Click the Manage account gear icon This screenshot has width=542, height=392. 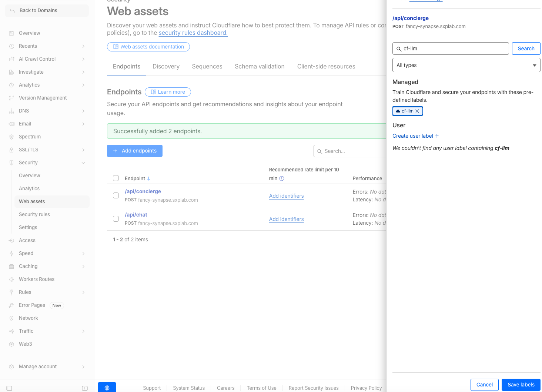11,366
